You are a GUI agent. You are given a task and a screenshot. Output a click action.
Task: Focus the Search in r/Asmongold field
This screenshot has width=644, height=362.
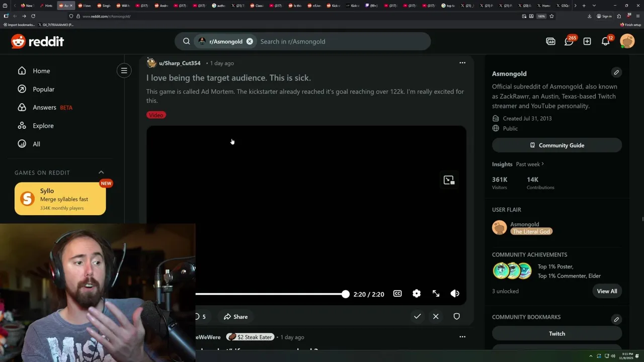(342, 41)
